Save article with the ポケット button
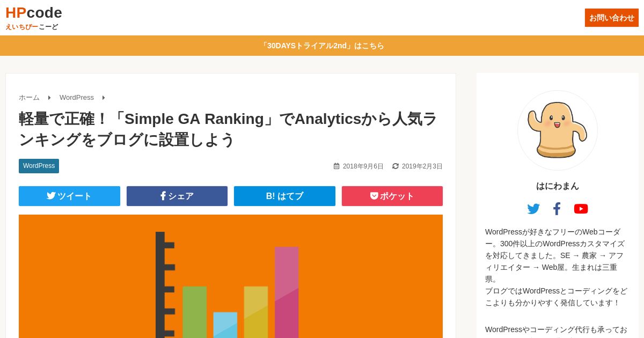This screenshot has width=644, height=338. coord(392,196)
